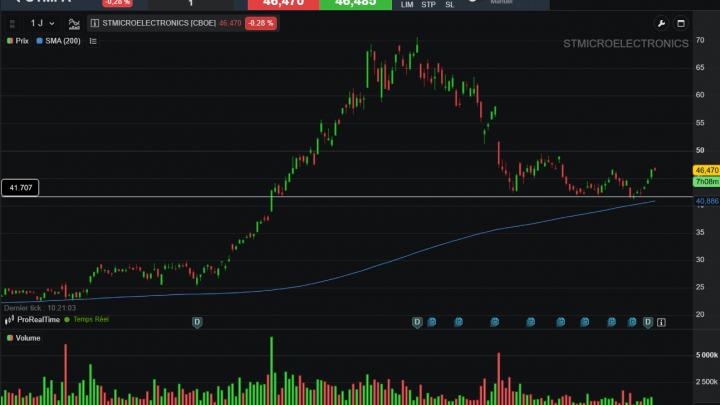The width and height of the screenshot is (720, 405).
Task: Open the blue news marker immediately before the last D marker
Action: [632, 322]
